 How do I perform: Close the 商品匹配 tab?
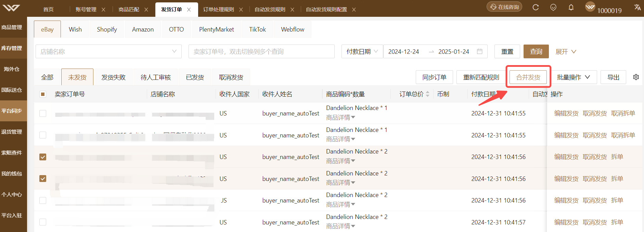coord(146,10)
